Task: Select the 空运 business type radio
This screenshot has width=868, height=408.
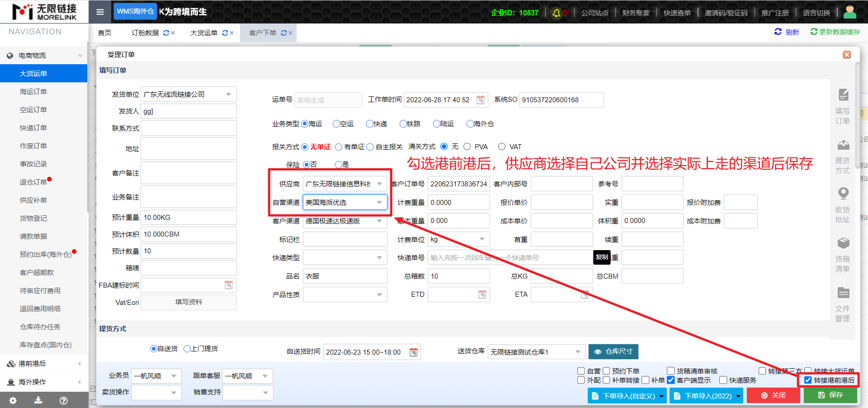Action: 336,124
